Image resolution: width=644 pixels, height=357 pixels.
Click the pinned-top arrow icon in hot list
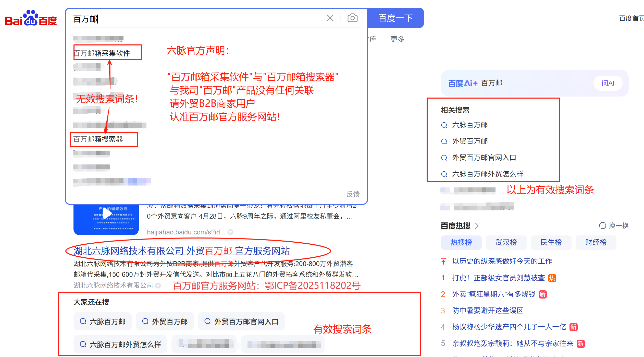coord(443,261)
